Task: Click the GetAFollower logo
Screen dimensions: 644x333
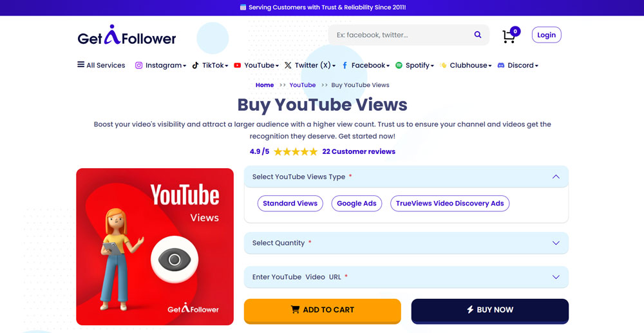Action: [126, 37]
